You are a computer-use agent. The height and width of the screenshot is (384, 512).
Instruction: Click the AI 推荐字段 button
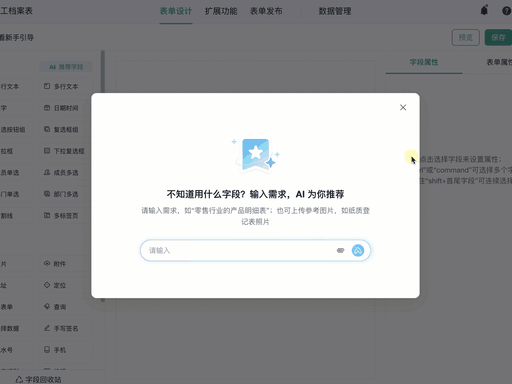[66, 67]
